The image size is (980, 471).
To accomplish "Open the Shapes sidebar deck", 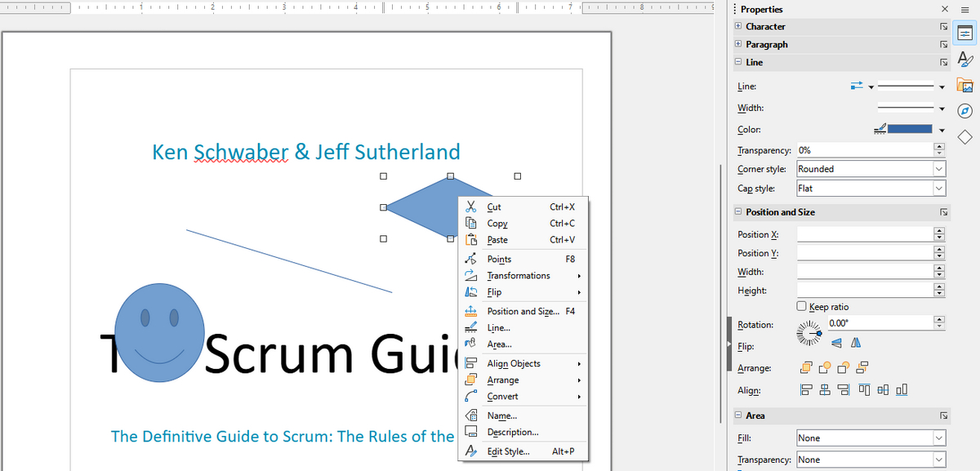I will [x=964, y=136].
